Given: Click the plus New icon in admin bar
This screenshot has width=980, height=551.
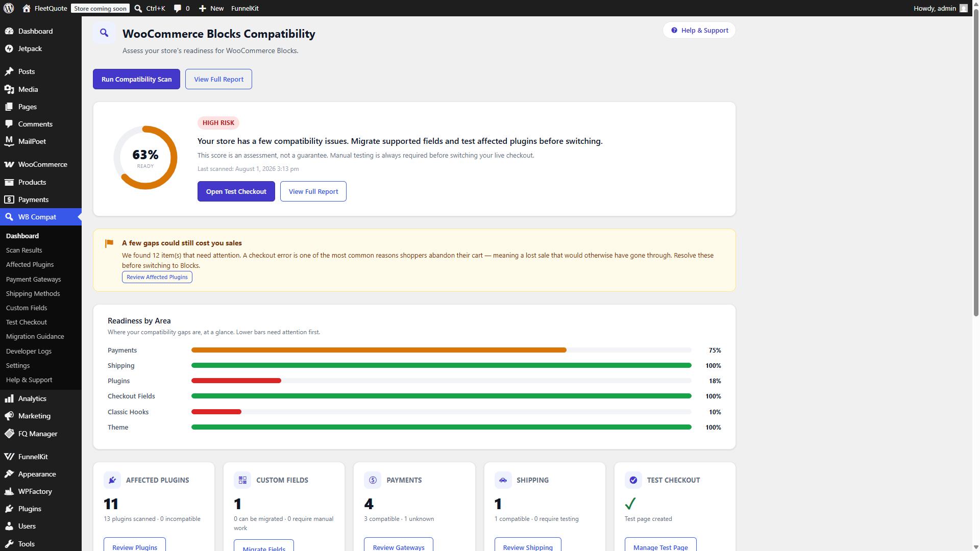Looking at the screenshot, I should pyautogui.click(x=203, y=8).
